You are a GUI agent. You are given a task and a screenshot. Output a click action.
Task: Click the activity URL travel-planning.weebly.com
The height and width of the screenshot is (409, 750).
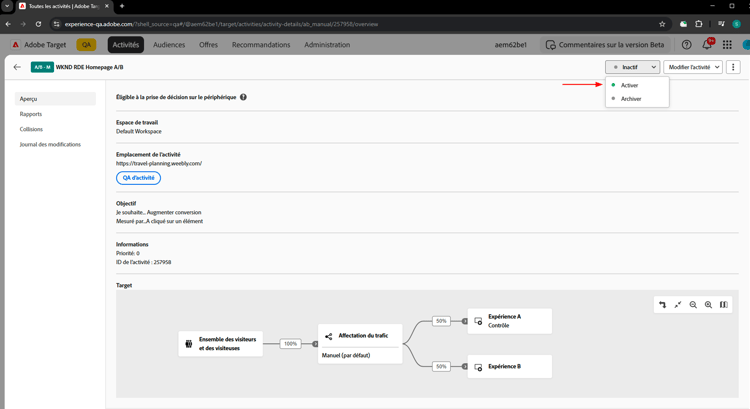pyautogui.click(x=159, y=163)
